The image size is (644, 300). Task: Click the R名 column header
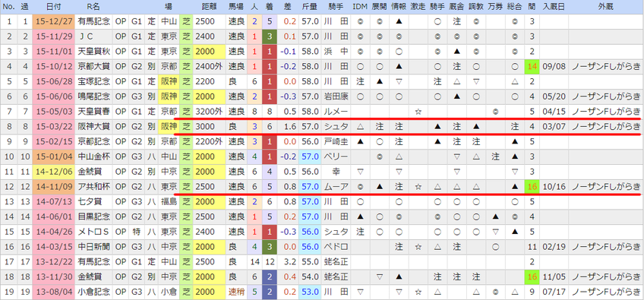(x=93, y=7)
